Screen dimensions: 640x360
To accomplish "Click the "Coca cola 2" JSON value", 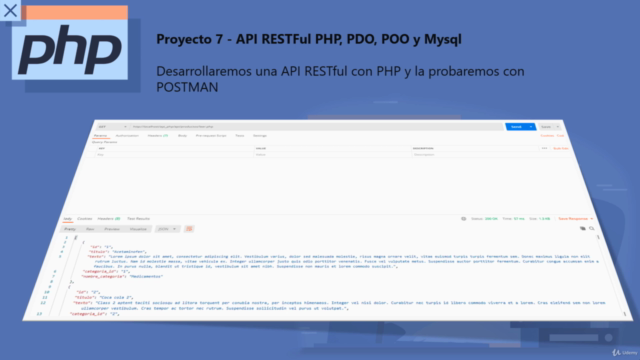I will (116, 298).
